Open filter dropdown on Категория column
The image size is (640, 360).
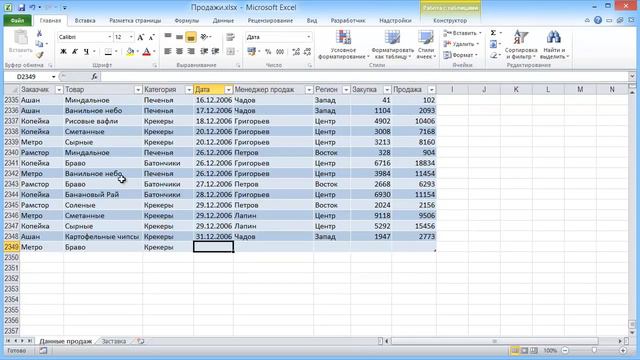[x=189, y=89]
